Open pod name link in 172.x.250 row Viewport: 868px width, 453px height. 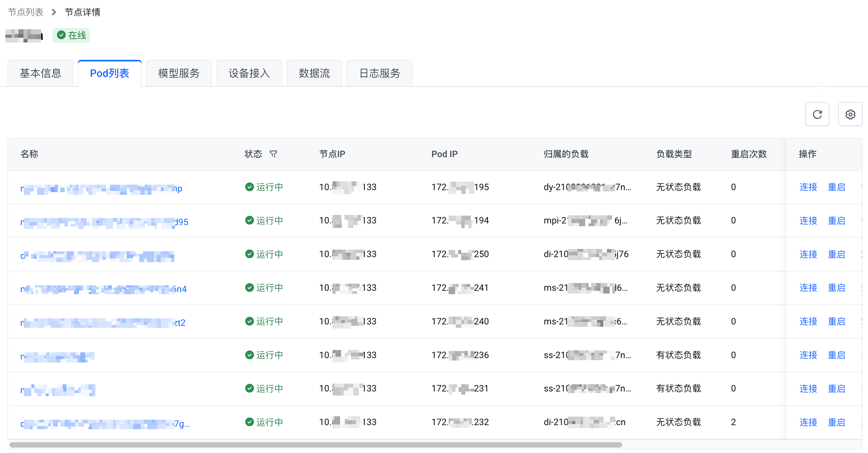tap(97, 256)
